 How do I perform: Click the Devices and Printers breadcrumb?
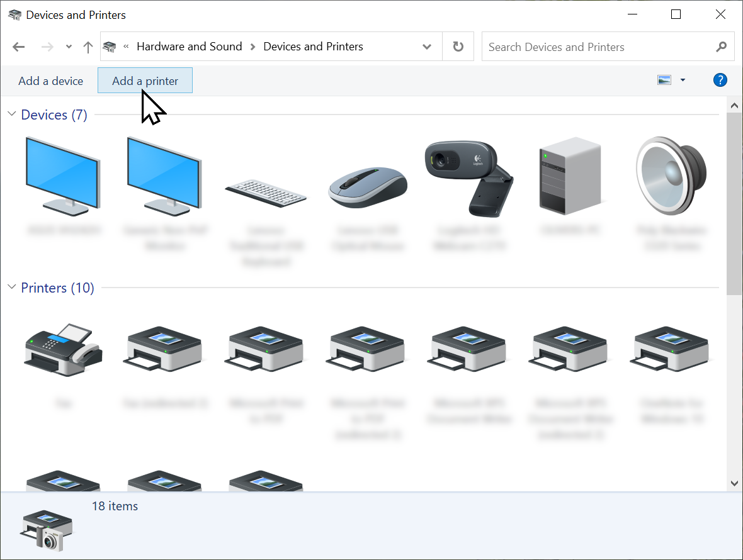tap(313, 47)
